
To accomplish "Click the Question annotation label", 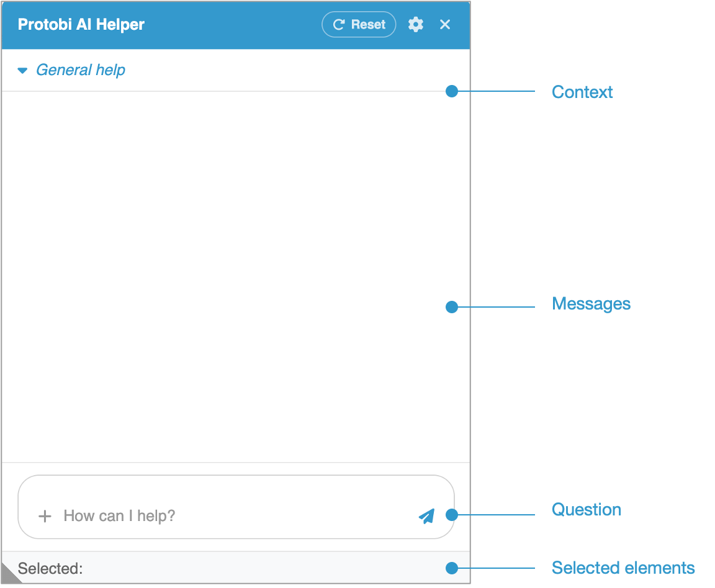I will click(587, 510).
